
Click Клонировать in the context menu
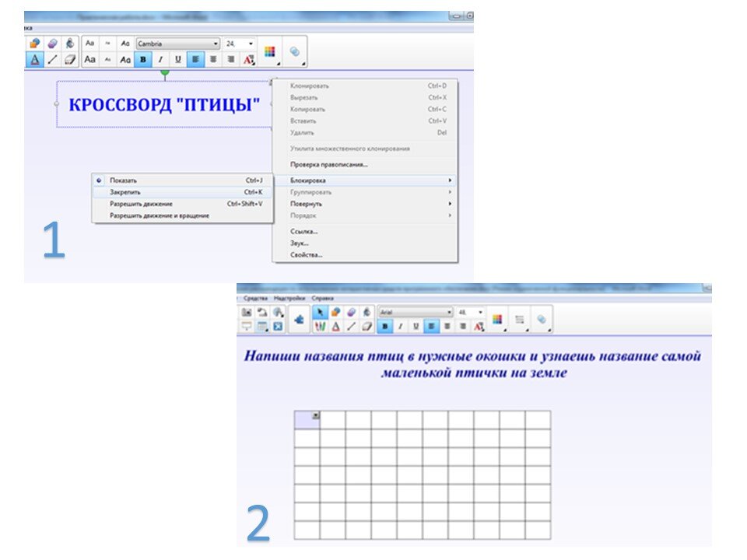pyautogui.click(x=310, y=86)
